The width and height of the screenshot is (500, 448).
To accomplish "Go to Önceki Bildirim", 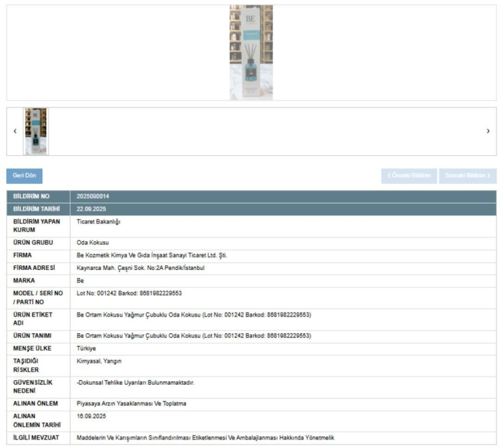I will click(x=409, y=176).
